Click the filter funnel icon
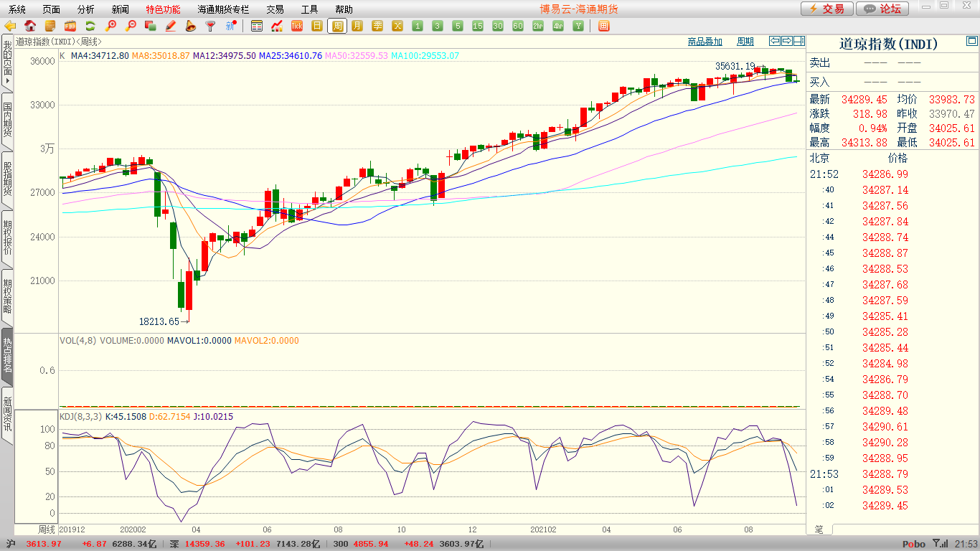This screenshot has width=980, height=551. pyautogui.click(x=210, y=26)
